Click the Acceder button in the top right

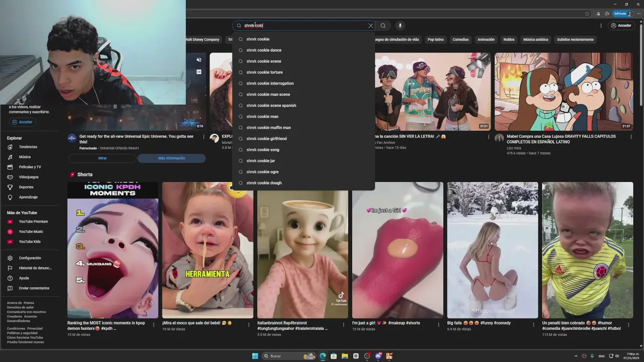pos(621,26)
